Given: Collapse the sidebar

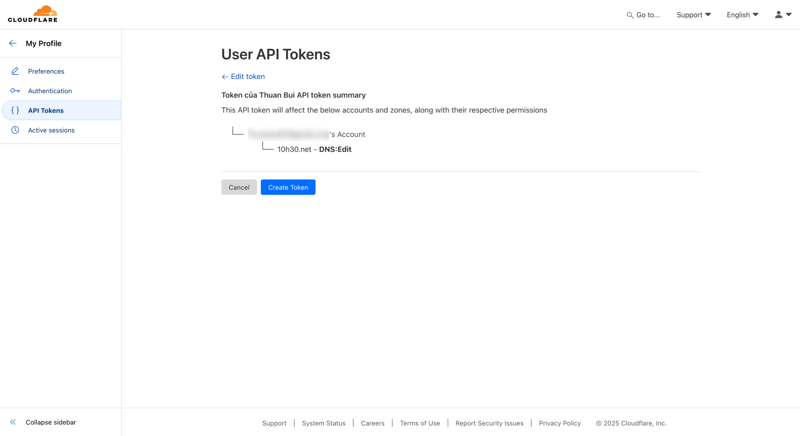Looking at the screenshot, I should point(44,422).
